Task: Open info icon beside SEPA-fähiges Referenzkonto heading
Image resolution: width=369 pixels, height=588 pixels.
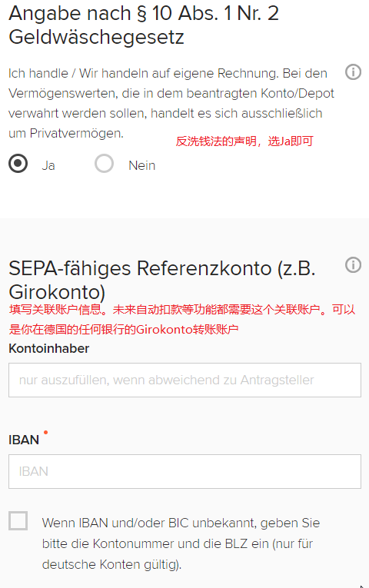Action: coord(353,264)
